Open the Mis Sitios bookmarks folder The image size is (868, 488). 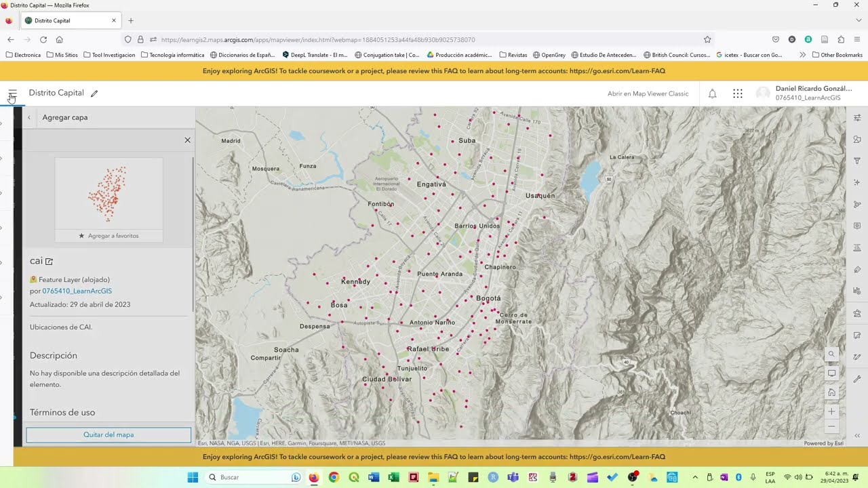[62, 55]
